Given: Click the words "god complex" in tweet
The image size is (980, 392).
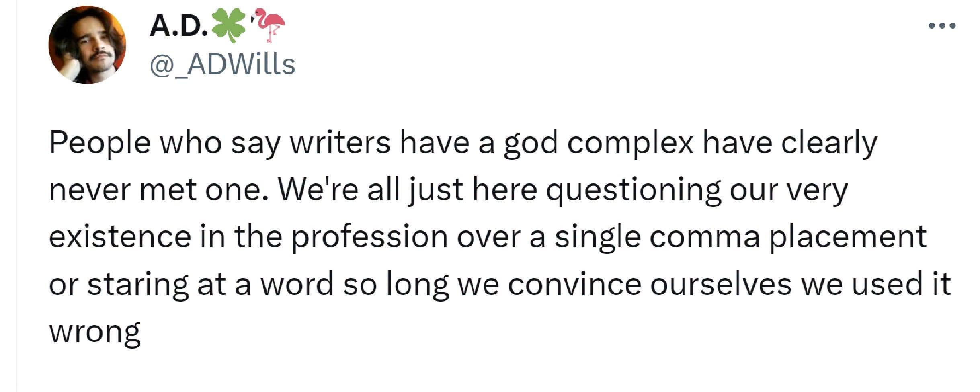Looking at the screenshot, I should tap(598, 142).
